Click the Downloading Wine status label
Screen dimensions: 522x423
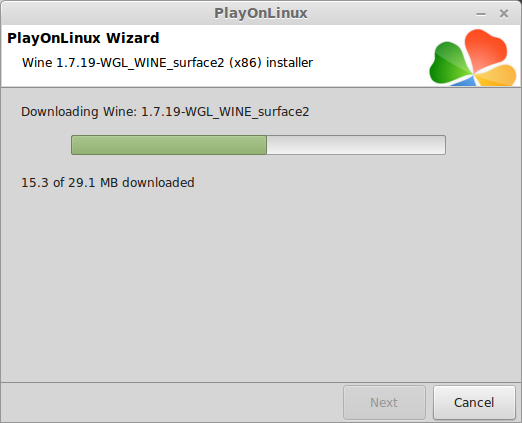(165, 112)
